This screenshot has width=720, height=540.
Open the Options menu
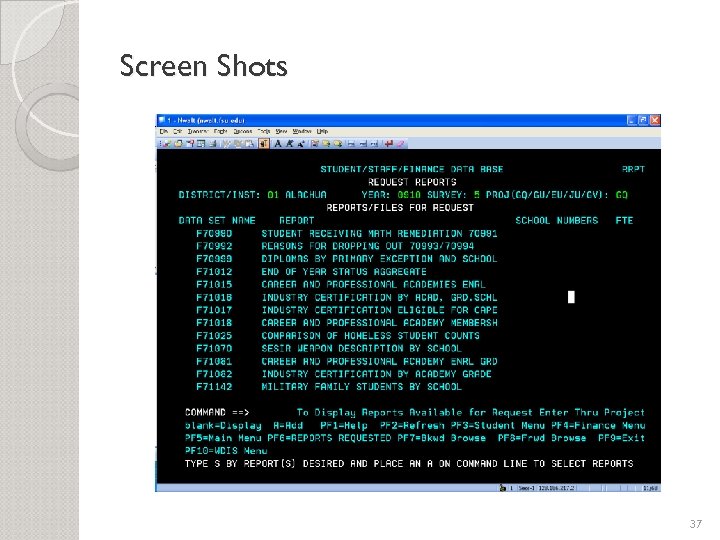243,131
